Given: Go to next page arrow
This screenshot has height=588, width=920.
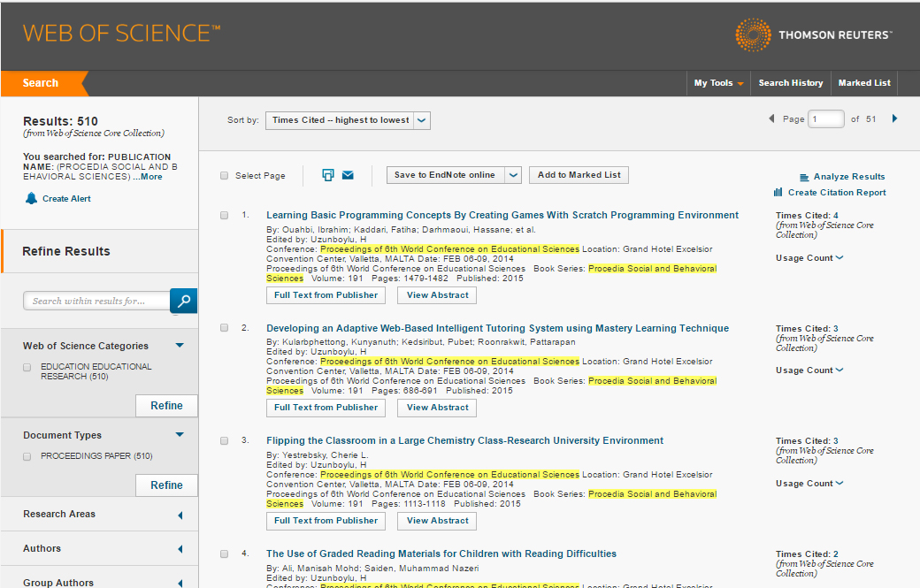Looking at the screenshot, I should 894,118.
